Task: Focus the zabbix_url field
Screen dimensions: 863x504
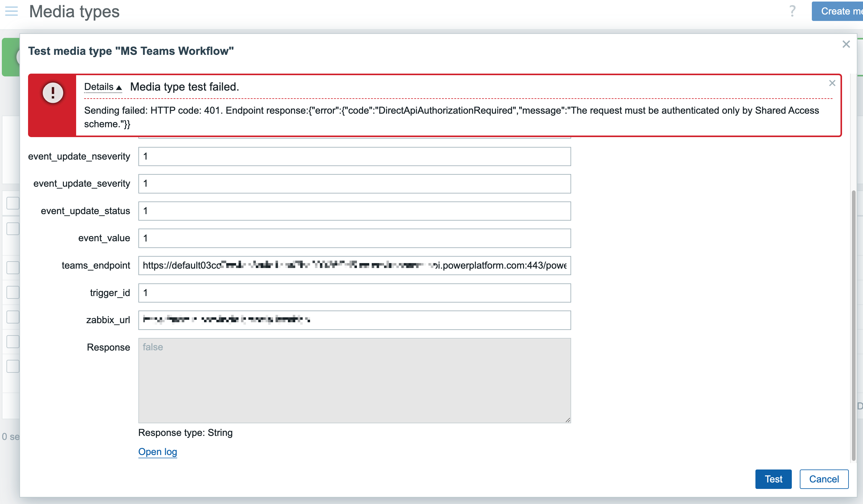Action: (354, 320)
